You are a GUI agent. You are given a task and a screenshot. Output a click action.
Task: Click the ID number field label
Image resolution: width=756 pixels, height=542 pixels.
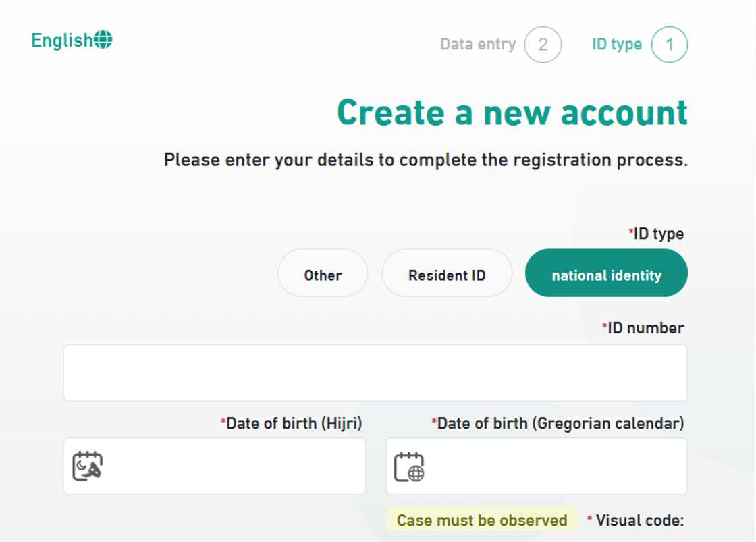645,328
